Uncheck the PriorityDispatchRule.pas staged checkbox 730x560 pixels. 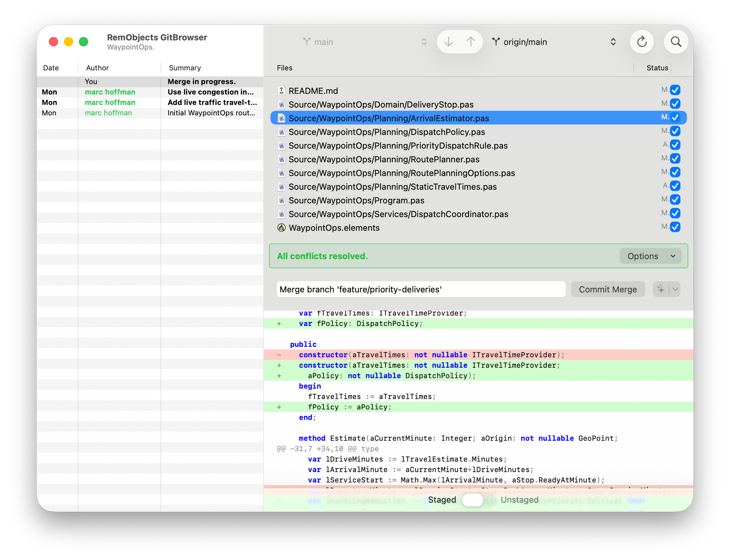click(x=675, y=144)
